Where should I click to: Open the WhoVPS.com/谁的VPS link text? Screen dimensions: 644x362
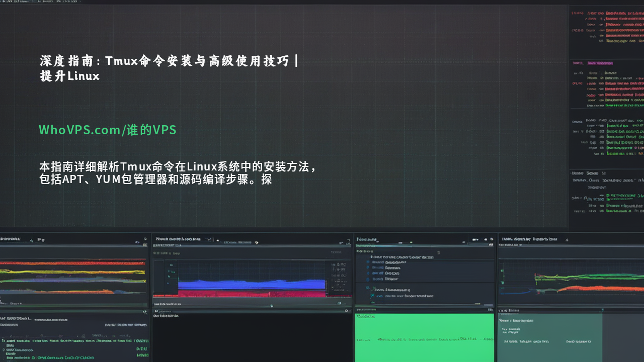click(108, 130)
